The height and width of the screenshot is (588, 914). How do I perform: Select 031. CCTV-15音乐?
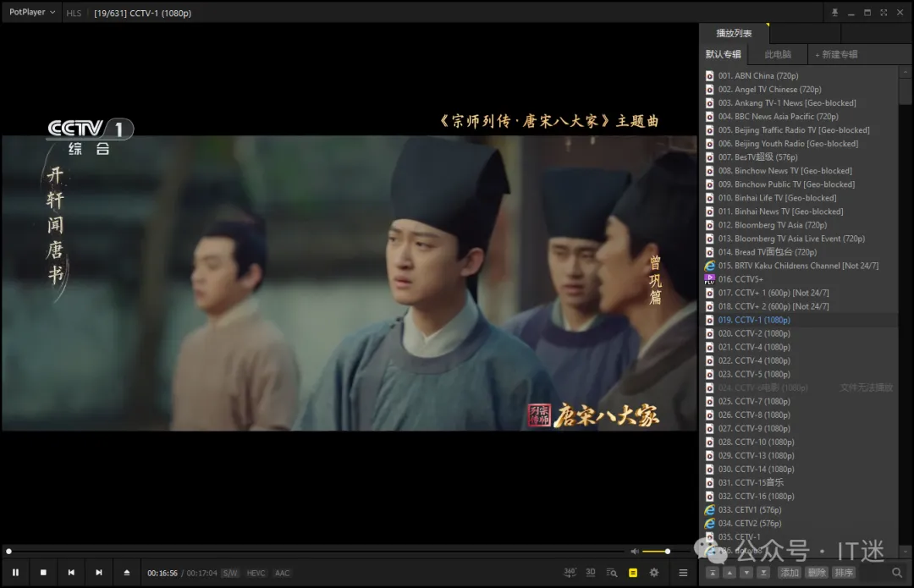800,482
